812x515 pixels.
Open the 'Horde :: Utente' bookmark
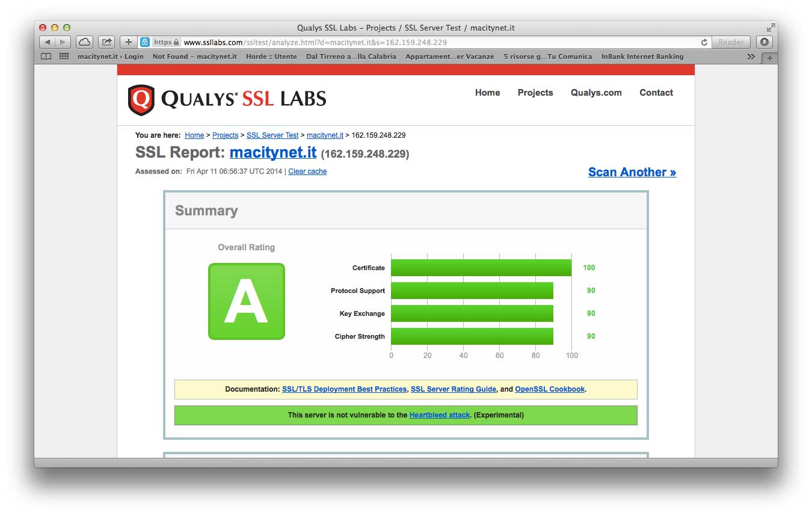click(271, 57)
